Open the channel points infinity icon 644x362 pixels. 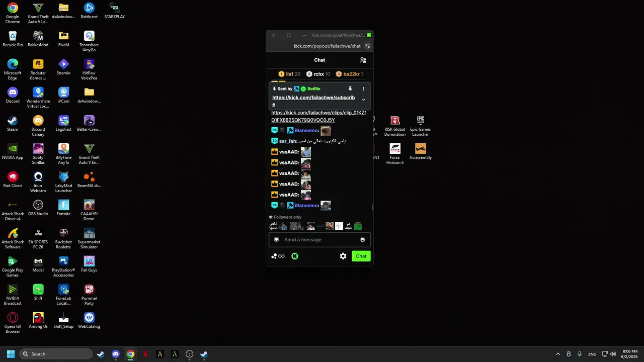[278, 256]
